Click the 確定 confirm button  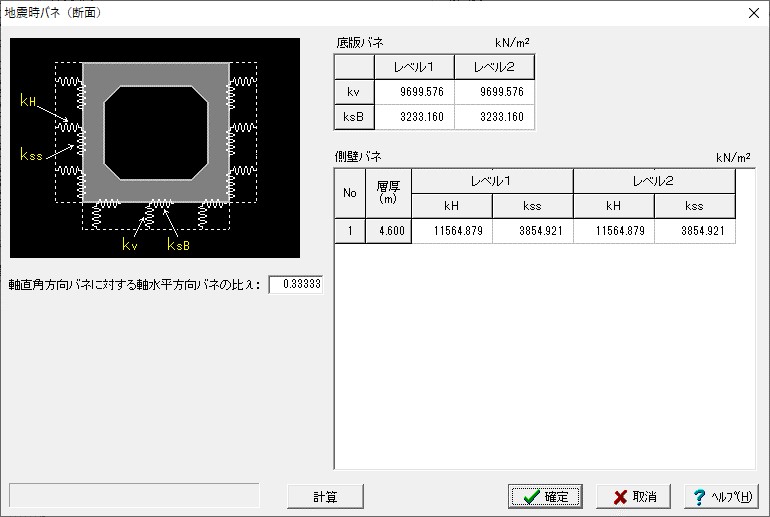545,496
